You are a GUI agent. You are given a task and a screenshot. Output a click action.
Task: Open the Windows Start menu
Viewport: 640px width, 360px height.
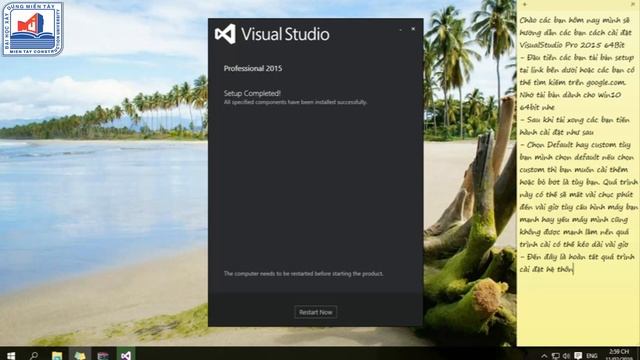point(11,355)
